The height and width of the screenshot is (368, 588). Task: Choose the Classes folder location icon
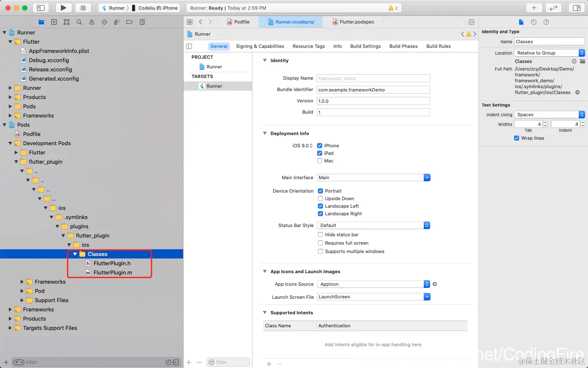point(583,61)
